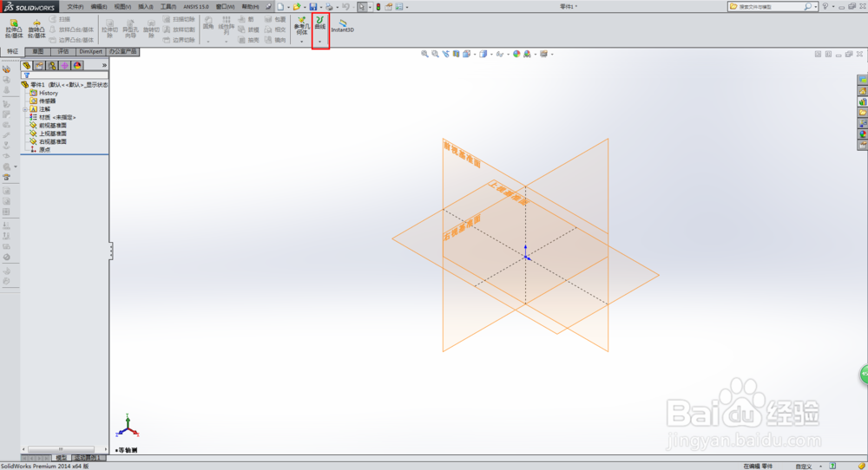Switch to the 评估 evaluate tab

click(63, 51)
